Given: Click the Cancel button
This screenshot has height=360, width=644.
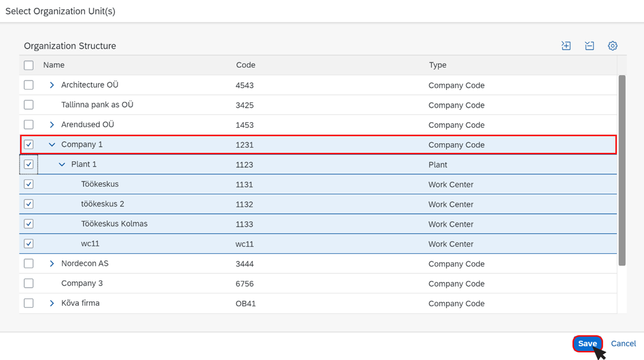Looking at the screenshot, I should [x=623, y=344].
